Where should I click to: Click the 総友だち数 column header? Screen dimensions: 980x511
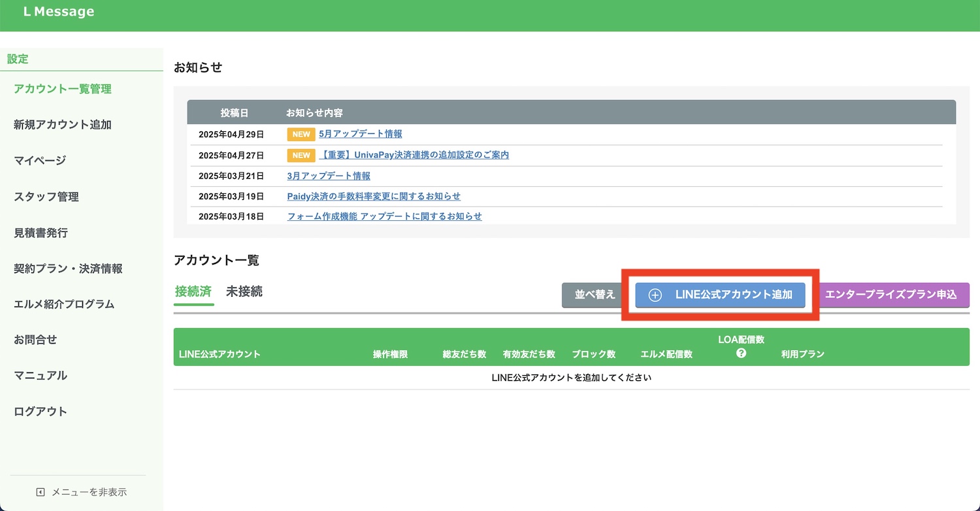(x=465, y=354)
